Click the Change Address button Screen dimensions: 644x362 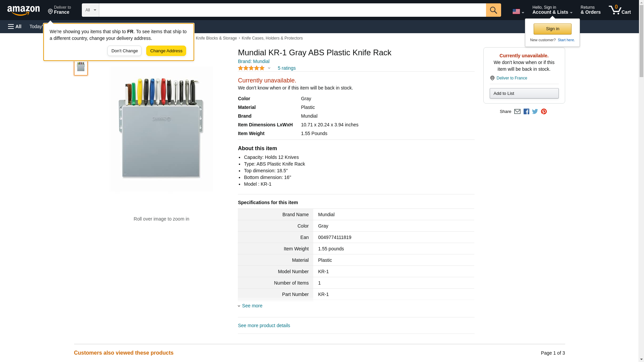[166, 51]
